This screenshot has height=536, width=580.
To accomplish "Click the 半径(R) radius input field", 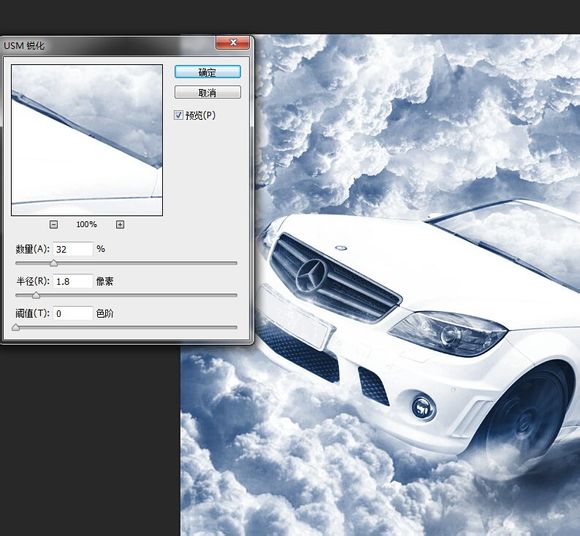I will [x=73, y=282].
